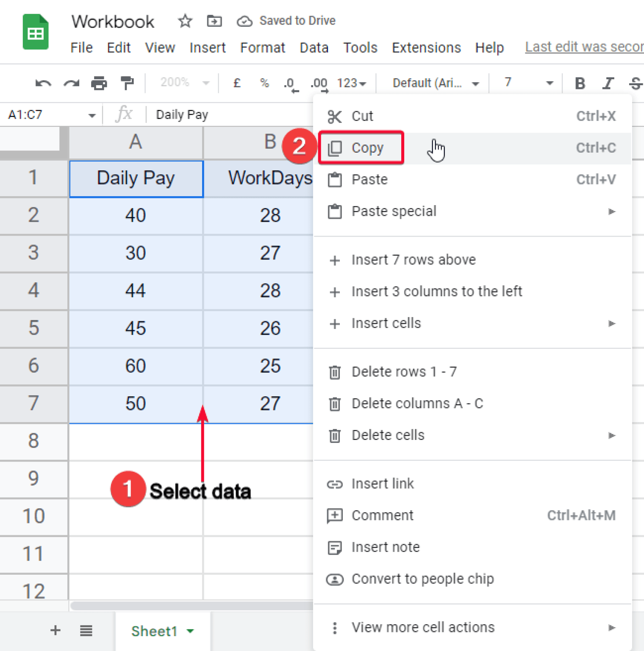Click the Format as currency pound icon
This screenshot has height=651, width=644.
click(x=237, y=83)
